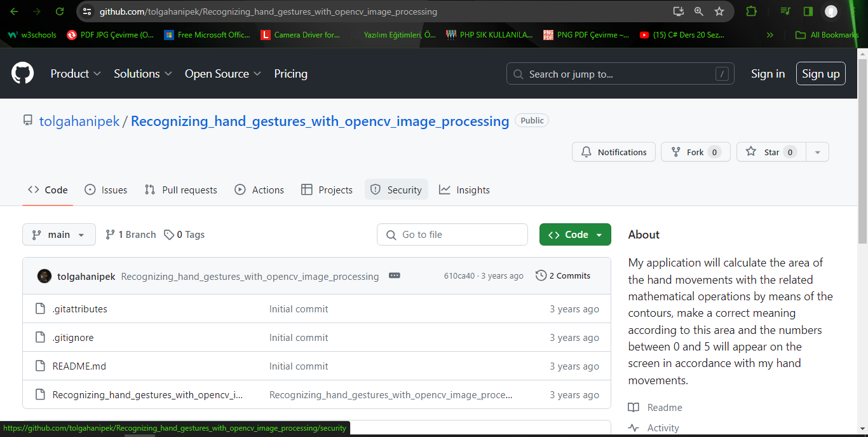Expand commit message ellipsis icon

click(x=394, y=276)
